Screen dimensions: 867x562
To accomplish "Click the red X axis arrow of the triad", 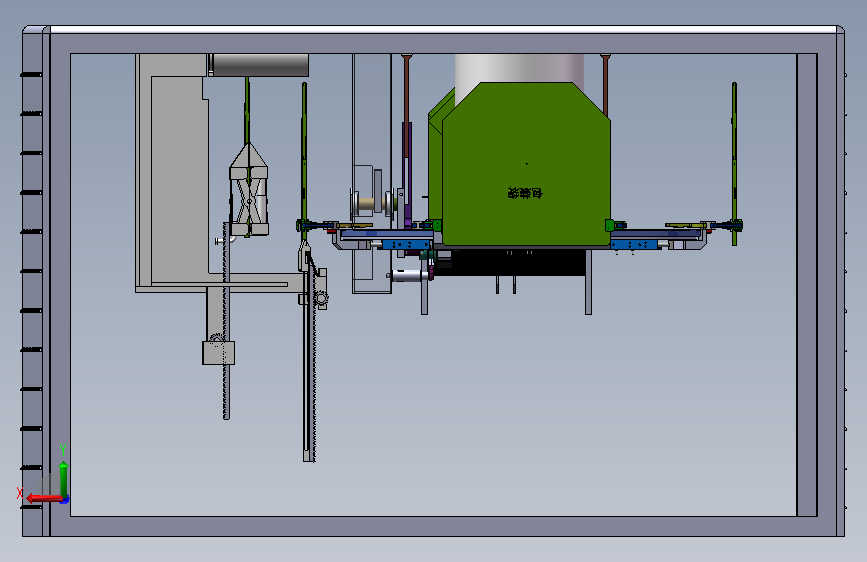I will point(43,498).
